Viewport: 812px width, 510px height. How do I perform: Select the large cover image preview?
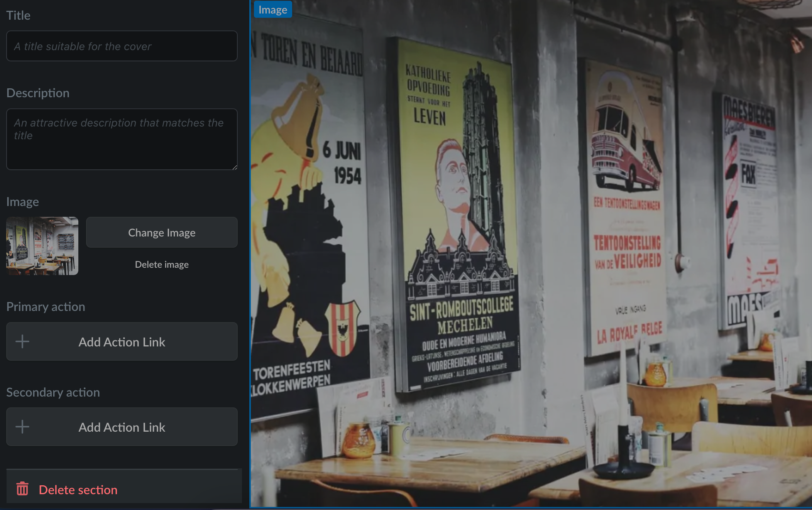click(x=531, y=255)
